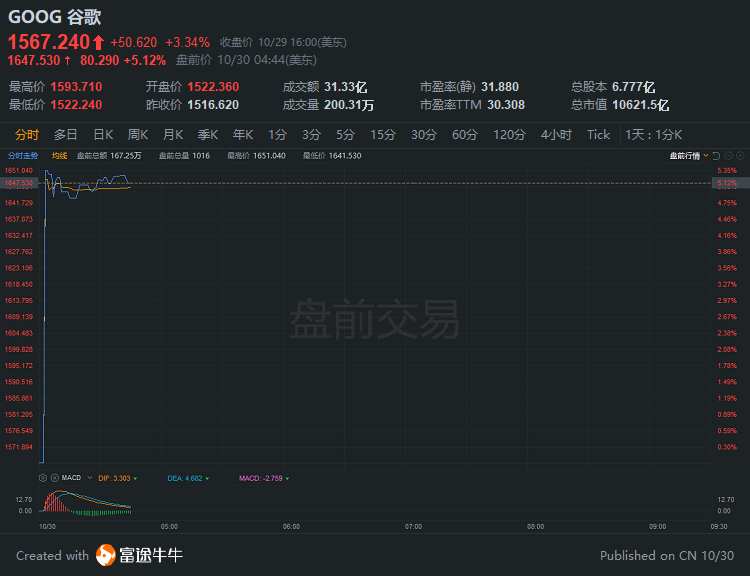Select the 年K chart tab
Viewport: 750px width, 576px height.
tap(243, 135)
